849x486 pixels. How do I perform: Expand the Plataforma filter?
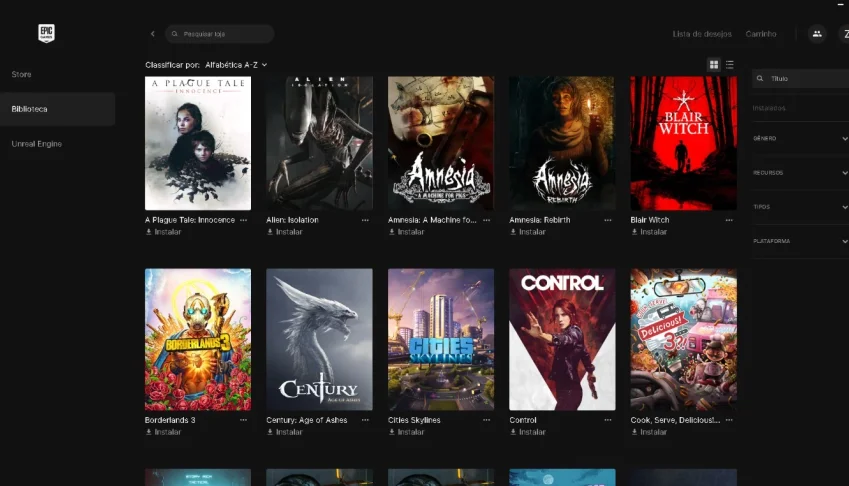click(800, 241)
